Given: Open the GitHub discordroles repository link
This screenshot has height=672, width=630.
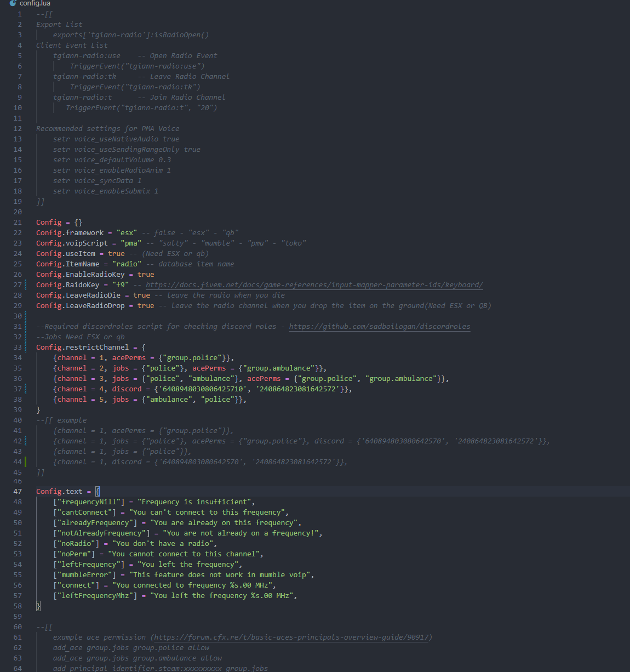Looking at the screenshot, I should (x=379, y=327).
